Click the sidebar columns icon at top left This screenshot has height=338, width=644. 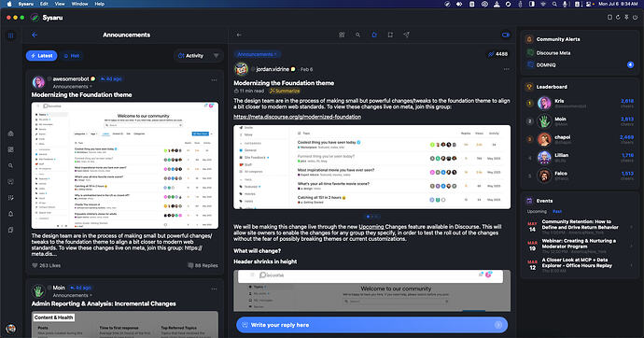point(10,35)
